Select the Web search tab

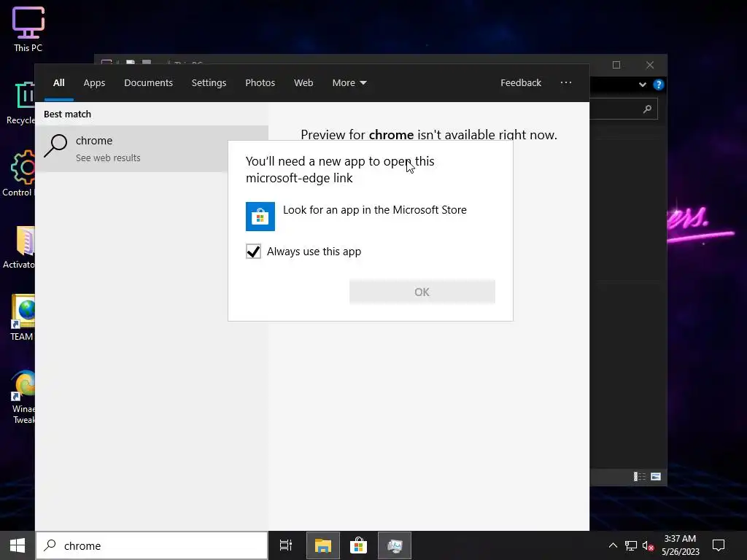[303, 83]
